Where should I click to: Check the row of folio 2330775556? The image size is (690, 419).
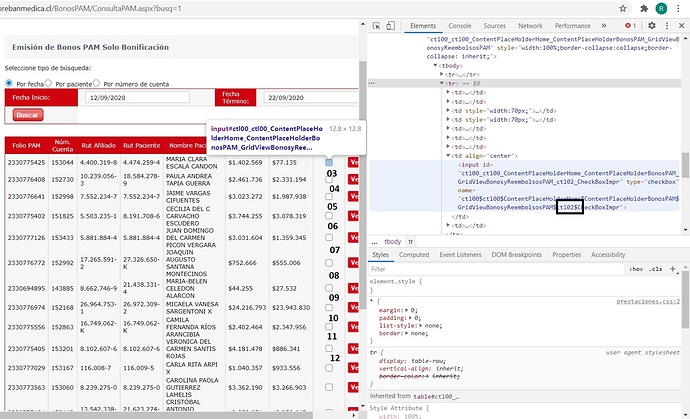tap(329, 327)
